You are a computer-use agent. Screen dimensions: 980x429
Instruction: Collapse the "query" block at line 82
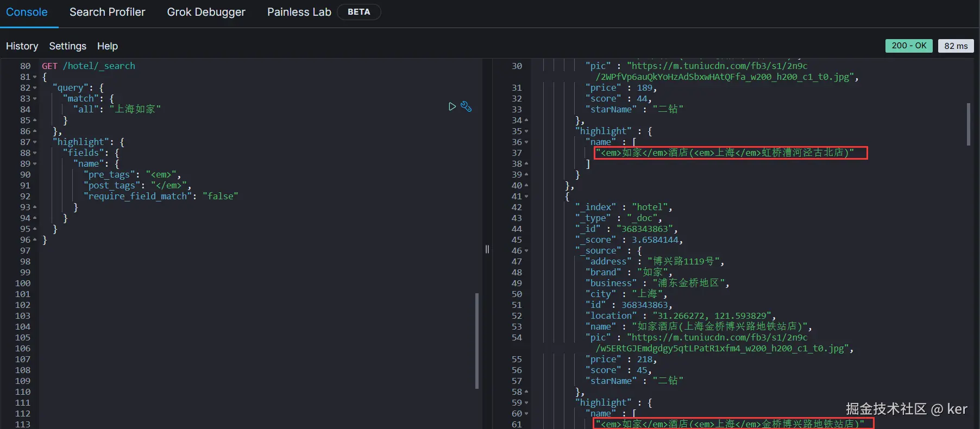[x=35, y=88]
